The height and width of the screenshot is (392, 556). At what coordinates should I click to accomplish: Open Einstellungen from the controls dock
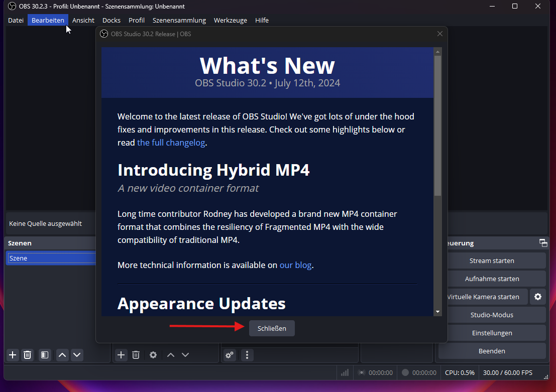click(492, 333)
